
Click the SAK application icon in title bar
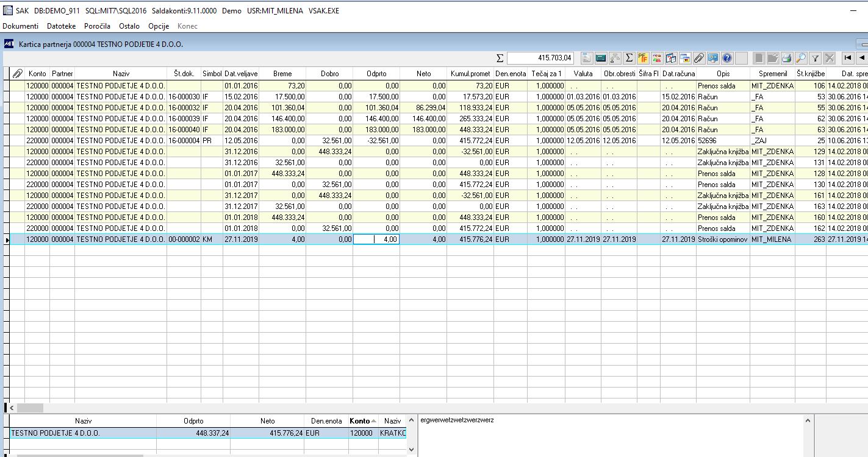(8, 10)
